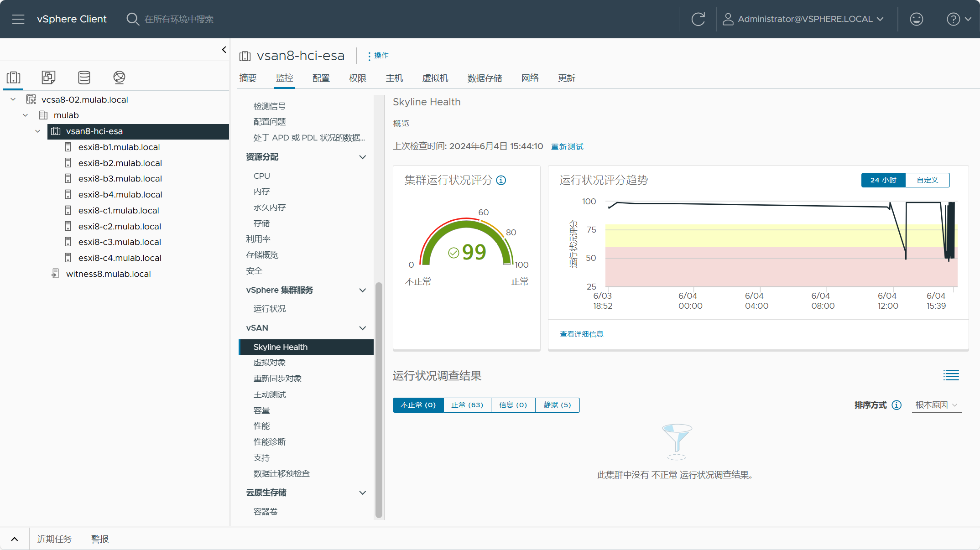Refresh the vSphere Client view

coord(698,19)
